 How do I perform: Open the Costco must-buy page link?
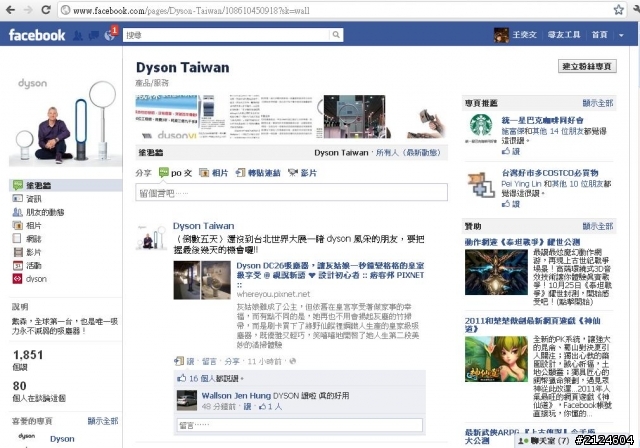[x=550, y=173]
